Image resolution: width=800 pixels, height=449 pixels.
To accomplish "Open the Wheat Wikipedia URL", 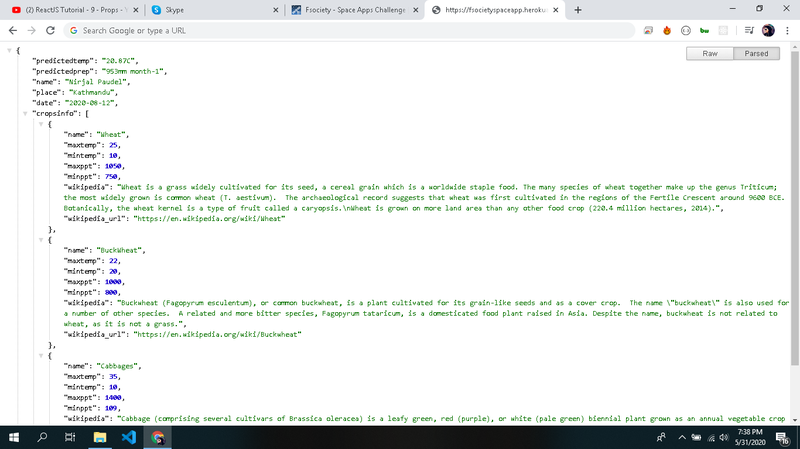I will (209, 218).
